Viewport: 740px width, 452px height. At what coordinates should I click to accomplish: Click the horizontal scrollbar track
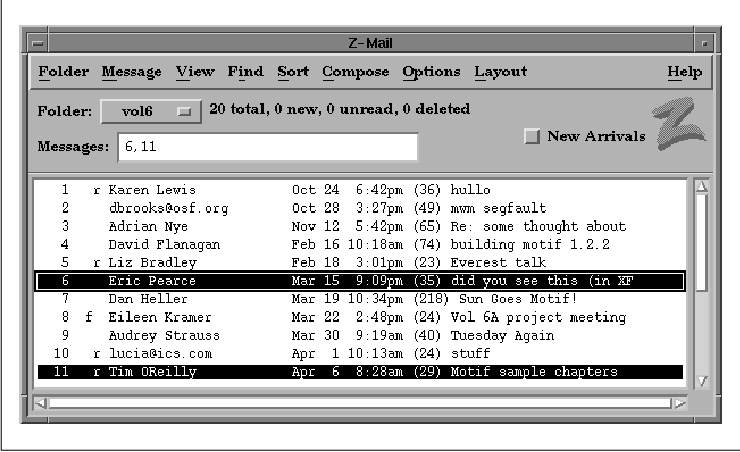(360, 403)
